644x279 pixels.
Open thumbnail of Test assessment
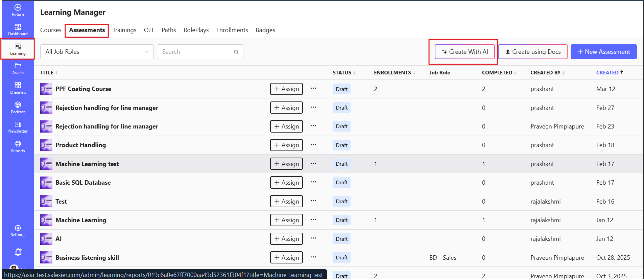coord(46,202)
